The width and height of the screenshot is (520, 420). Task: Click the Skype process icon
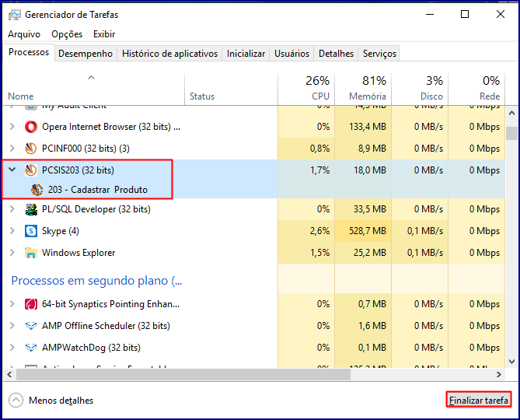[x=31, y=231]
